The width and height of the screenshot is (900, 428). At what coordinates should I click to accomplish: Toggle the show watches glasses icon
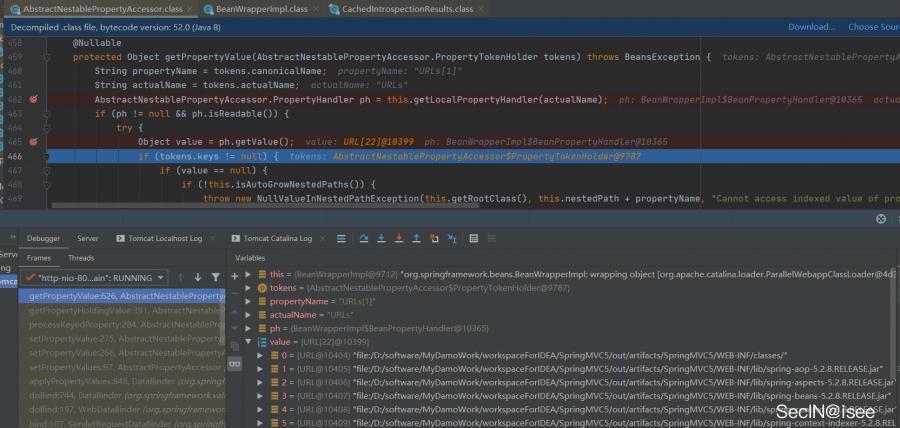pos(234,364)
